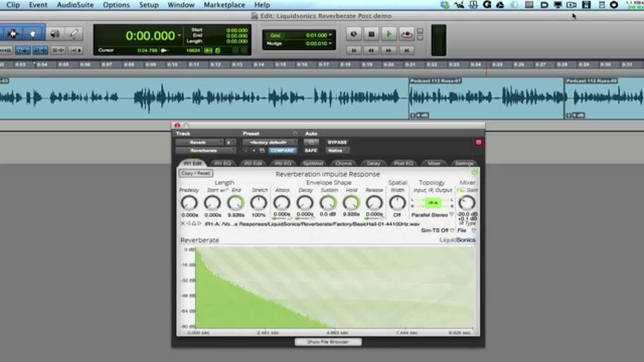Open the factory default preset dropdown
Image resolution: width=644 pixels, height=362 pixels.
pyautogui.click(x=270, y=142)
